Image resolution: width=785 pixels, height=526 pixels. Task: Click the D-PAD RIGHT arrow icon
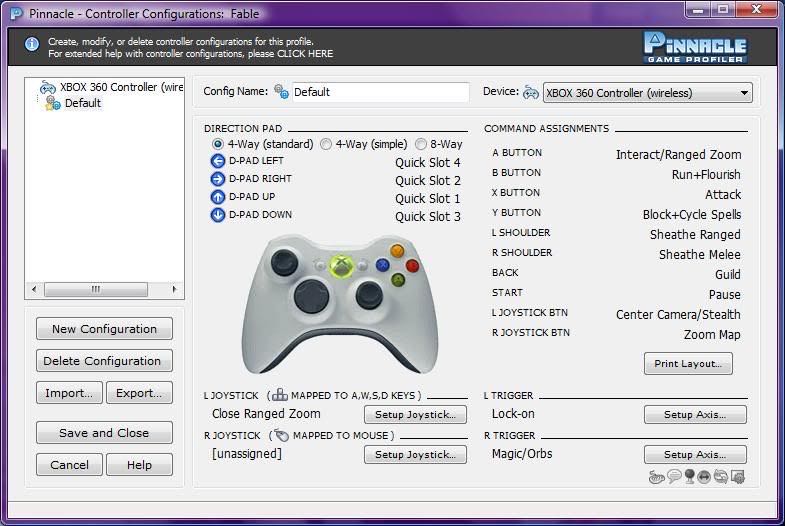tap(218, 179)
